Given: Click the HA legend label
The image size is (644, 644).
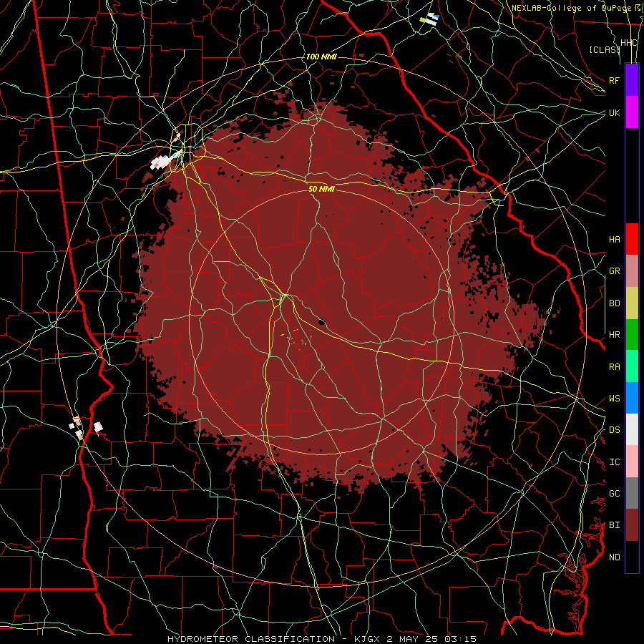Looking at the screenshot, I should (615, 240).
